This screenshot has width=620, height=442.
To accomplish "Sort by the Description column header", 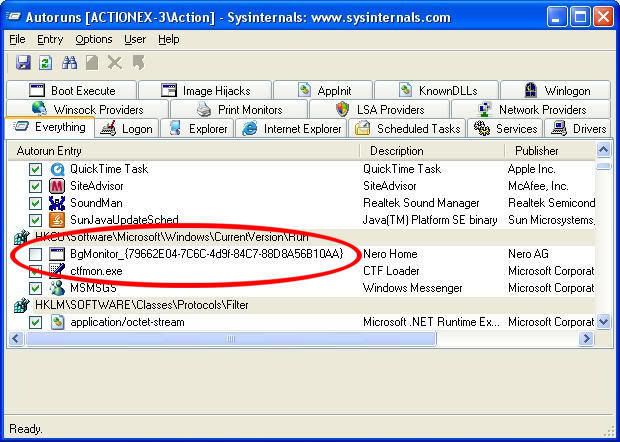I will coord(395,150).
